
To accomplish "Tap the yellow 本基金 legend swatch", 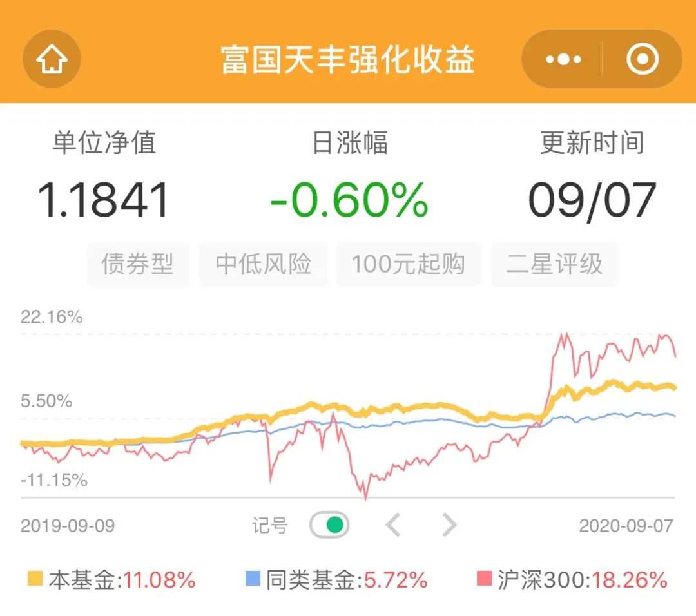I will (x=35, y=579).
